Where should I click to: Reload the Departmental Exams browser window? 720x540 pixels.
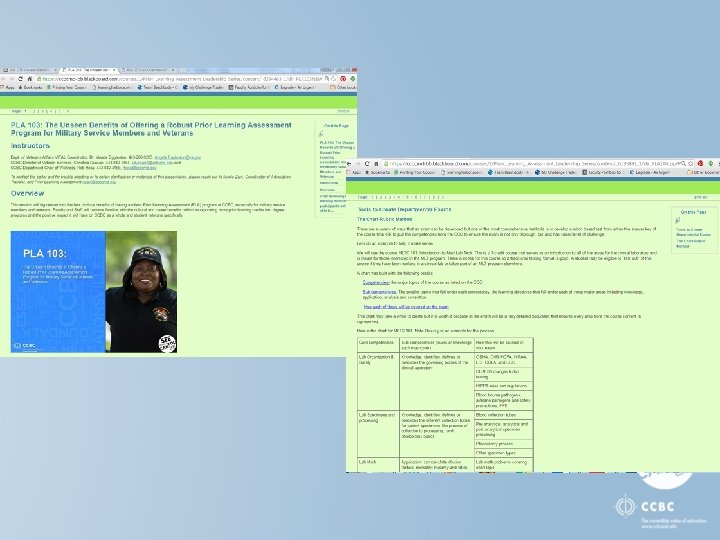(367, 163)
